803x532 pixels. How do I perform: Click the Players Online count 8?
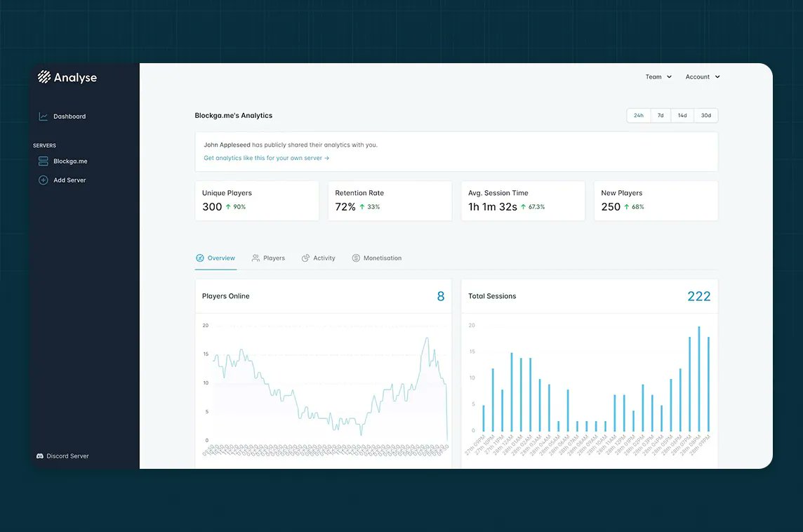[x=441, y=296]
